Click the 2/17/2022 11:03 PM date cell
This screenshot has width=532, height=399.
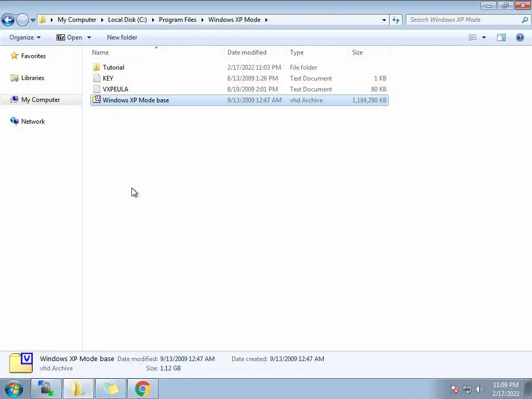pyautogui.click(x=254, y=67)
